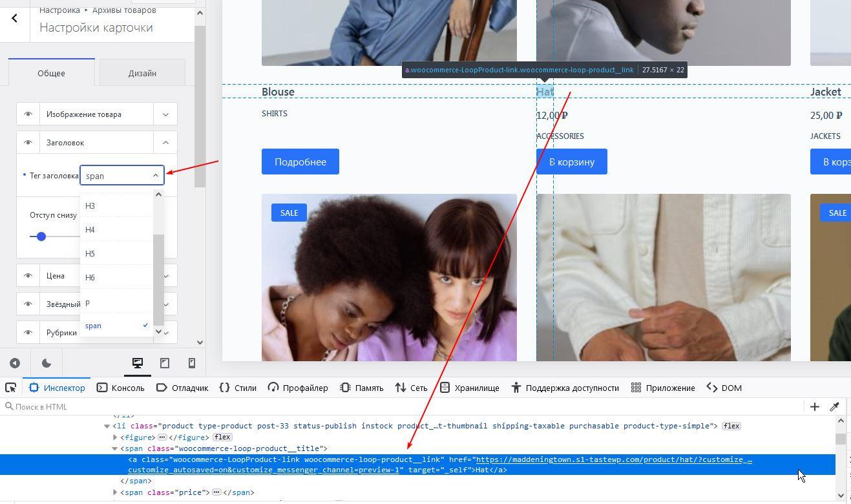Open the Blouse product title link
This screenshot has width=851, height=504.
click(278, 92)
